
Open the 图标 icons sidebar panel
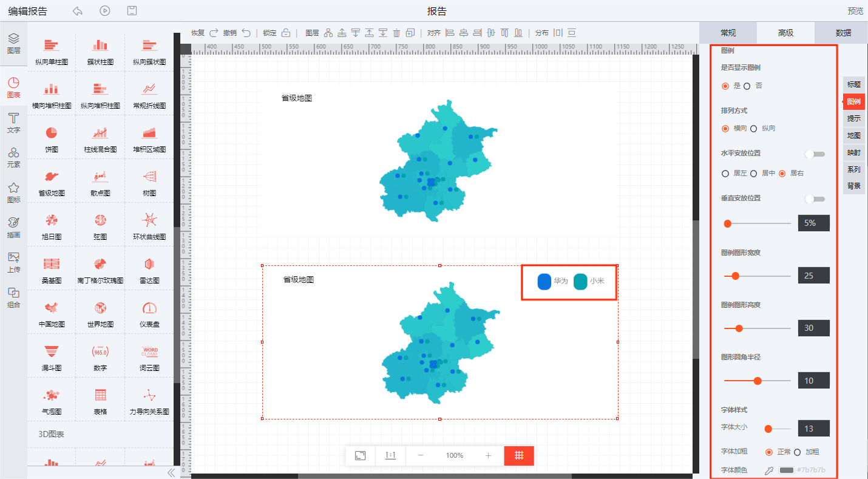pyautogui.click(x=13, y=193)
